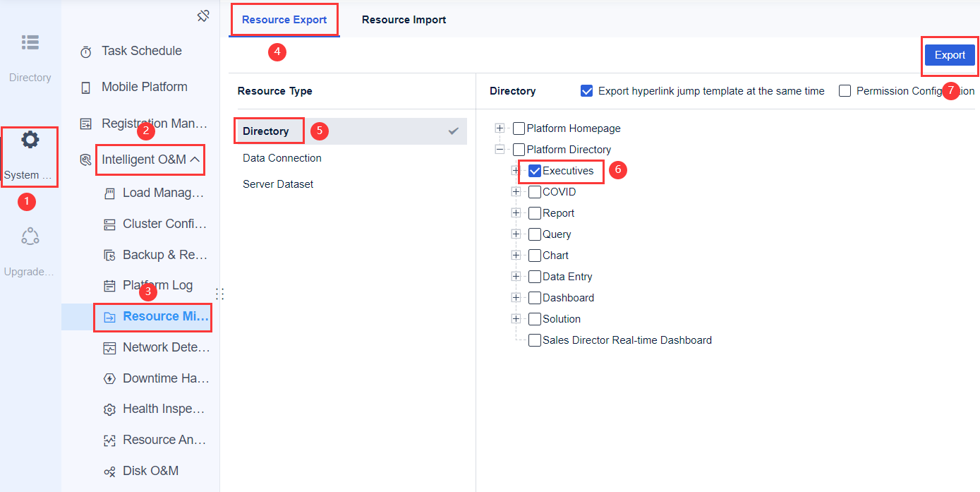Open System management gear icon
The height and width of the screenshot is (492, 980).
30,140
